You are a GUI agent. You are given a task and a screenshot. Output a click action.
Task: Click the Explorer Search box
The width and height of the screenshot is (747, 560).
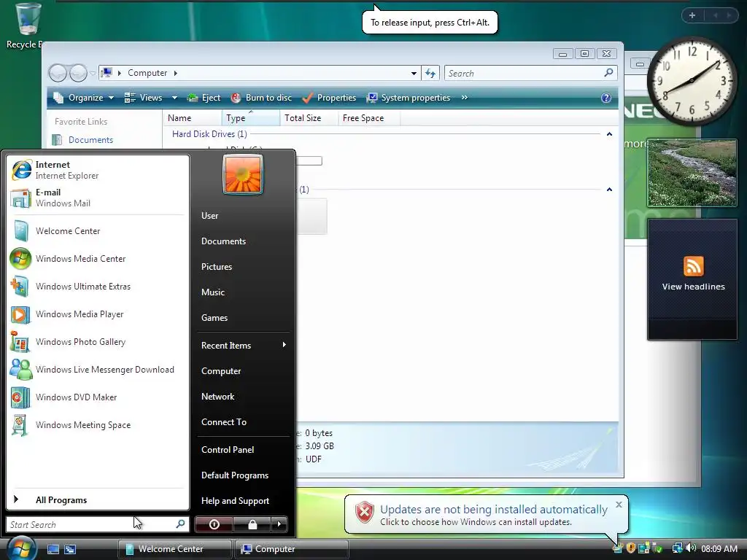pos(531,74)
